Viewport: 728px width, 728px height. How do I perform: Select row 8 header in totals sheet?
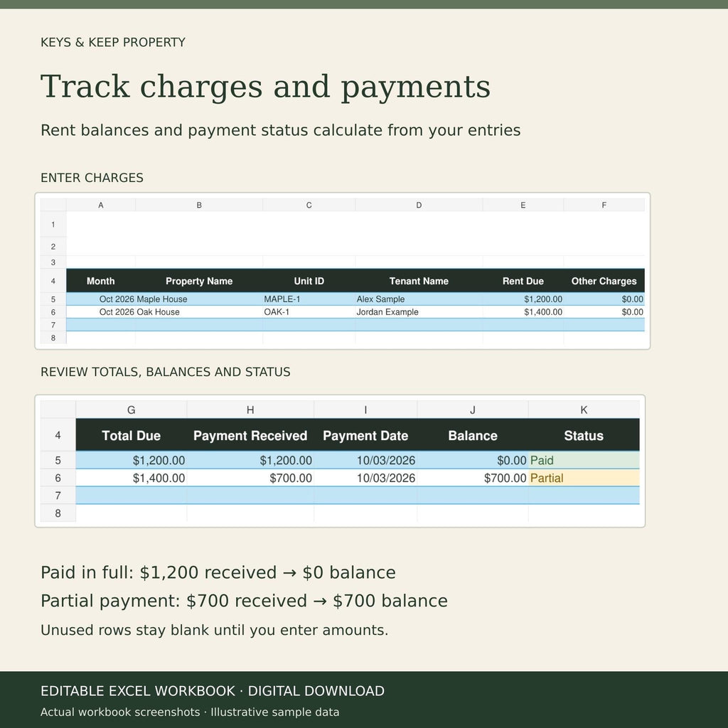pyautogui.click(x=58, y=513)
